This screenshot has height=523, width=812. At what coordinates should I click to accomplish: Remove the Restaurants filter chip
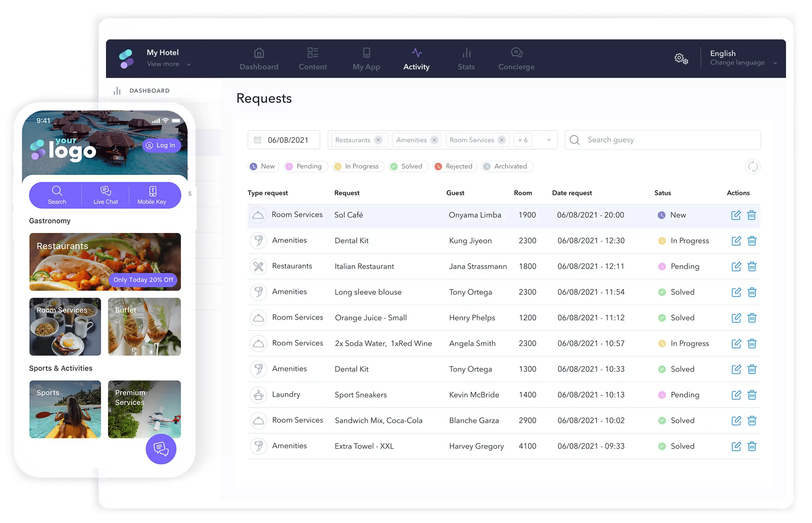coord(378,140)
